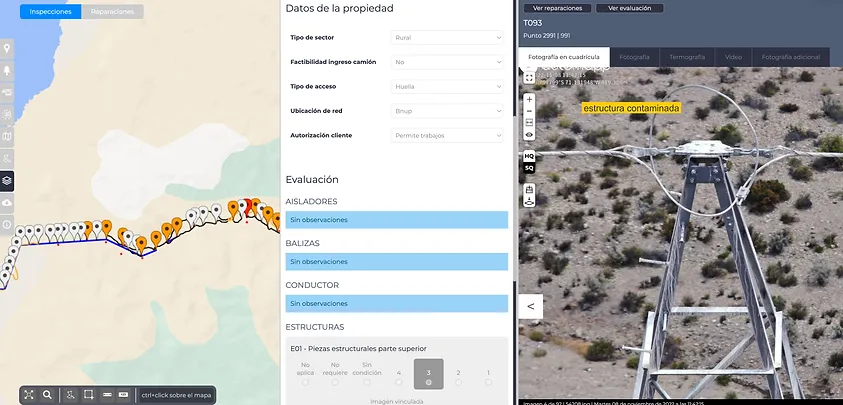843x405 pixels.
Task: Click the fit-to-extent icon in map toolbar
Action: click(29, 395)
